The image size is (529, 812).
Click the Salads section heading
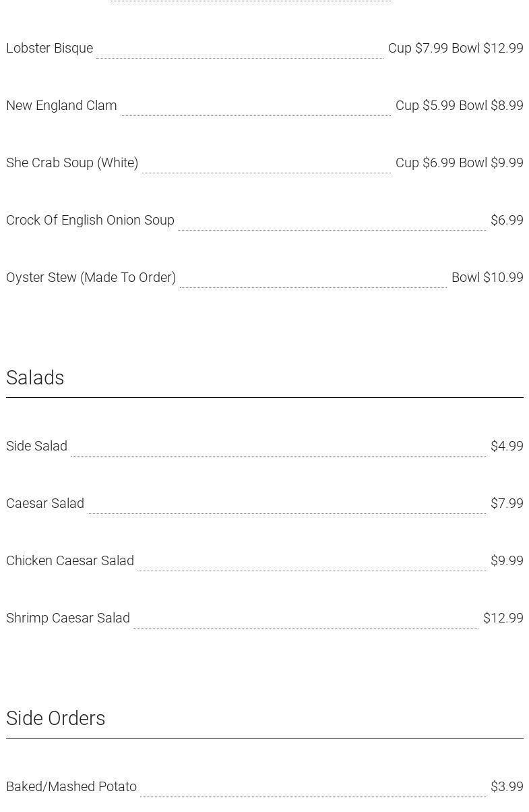(35, 378)
